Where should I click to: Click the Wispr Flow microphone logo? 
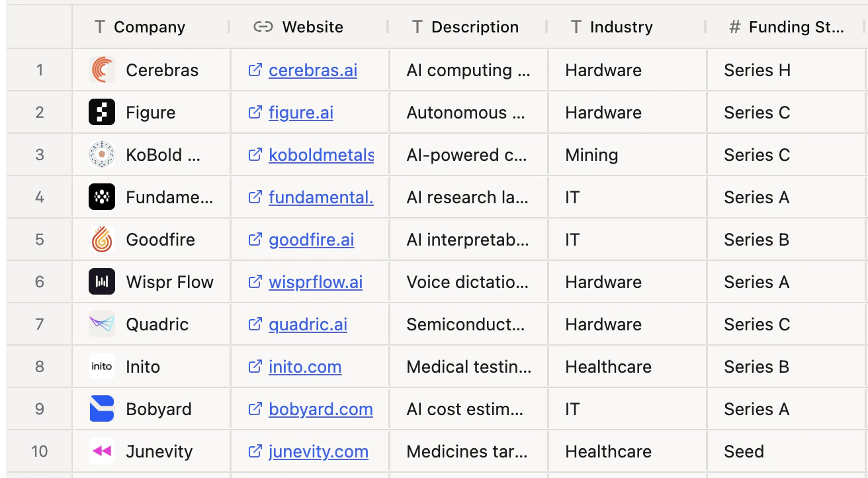click(x=101, y=281)
